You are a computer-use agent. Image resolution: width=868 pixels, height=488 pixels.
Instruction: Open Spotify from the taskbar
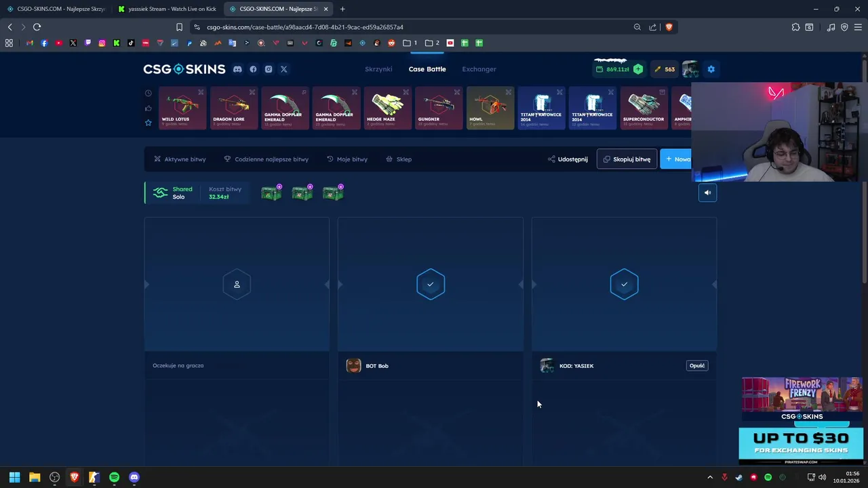click(114, 477)
